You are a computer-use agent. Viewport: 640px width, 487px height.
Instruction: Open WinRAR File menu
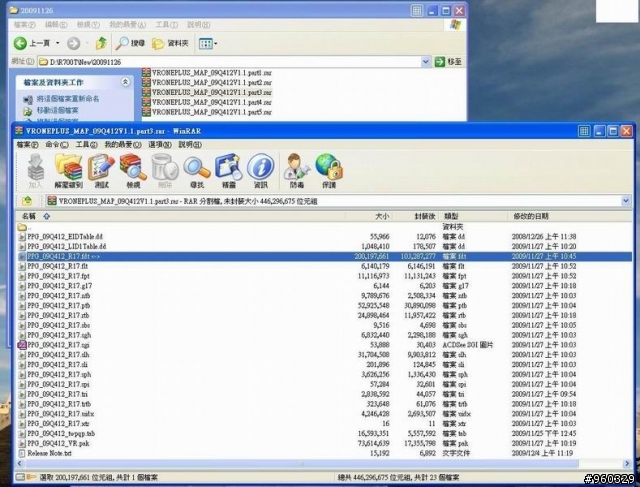click(27, 145)
